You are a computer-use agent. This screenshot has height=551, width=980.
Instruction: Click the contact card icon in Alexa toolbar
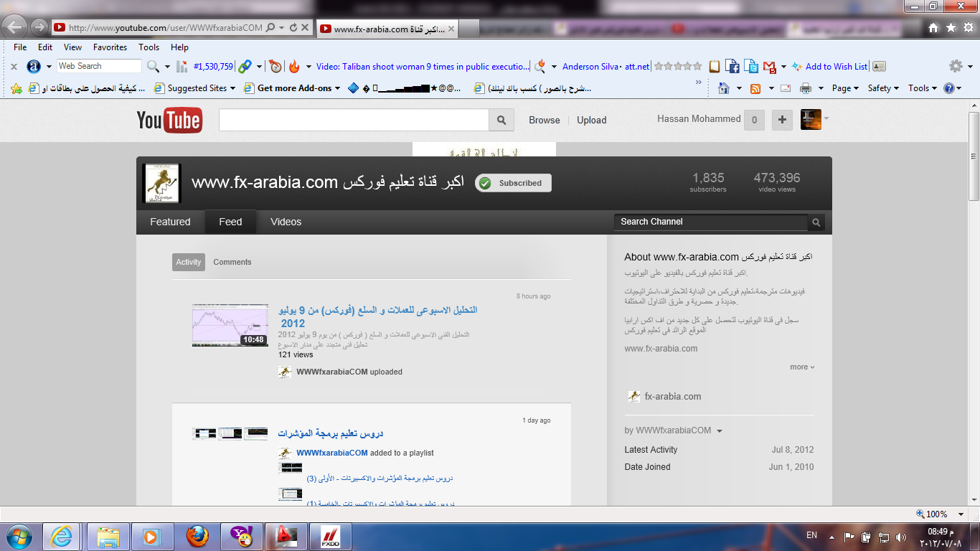tap(879, 66)
